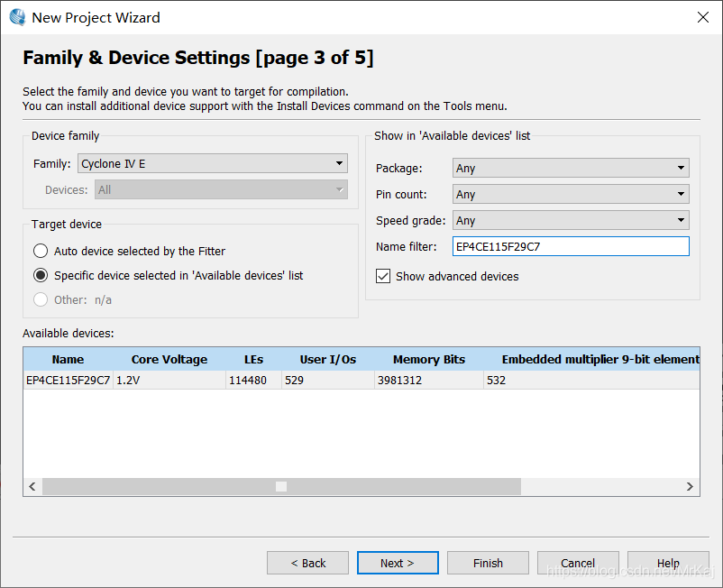The image size is (723, 588).
Task: Select the EP4CE115F29C7 device row name
Action: (x=69, y=381)
